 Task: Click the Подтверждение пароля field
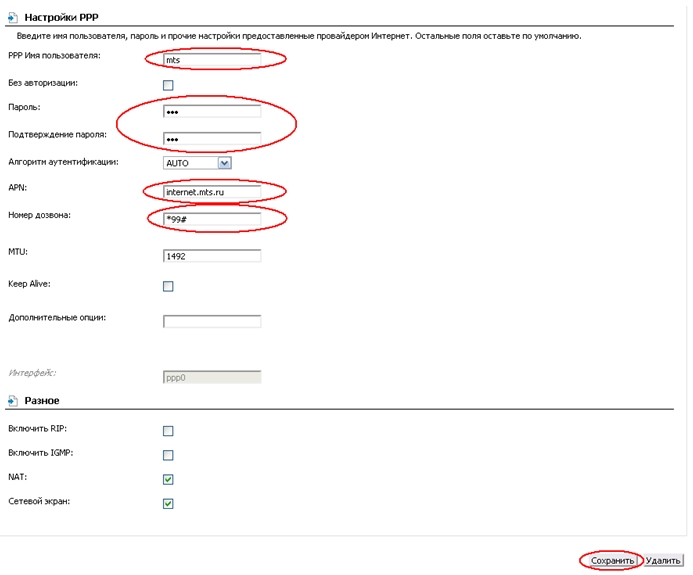[x=211, y=138]
